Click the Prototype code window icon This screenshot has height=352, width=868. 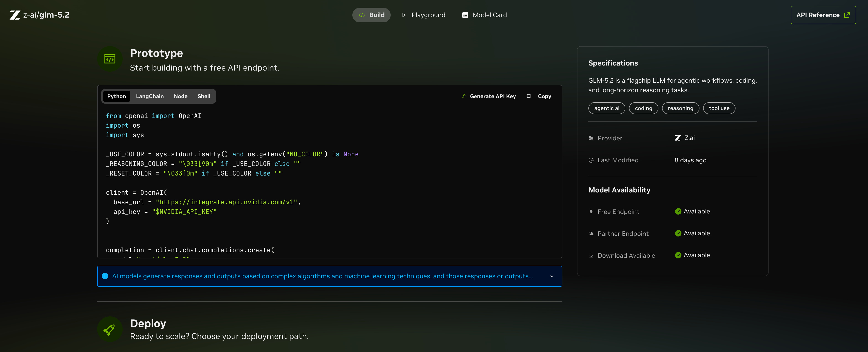[110, 59]
